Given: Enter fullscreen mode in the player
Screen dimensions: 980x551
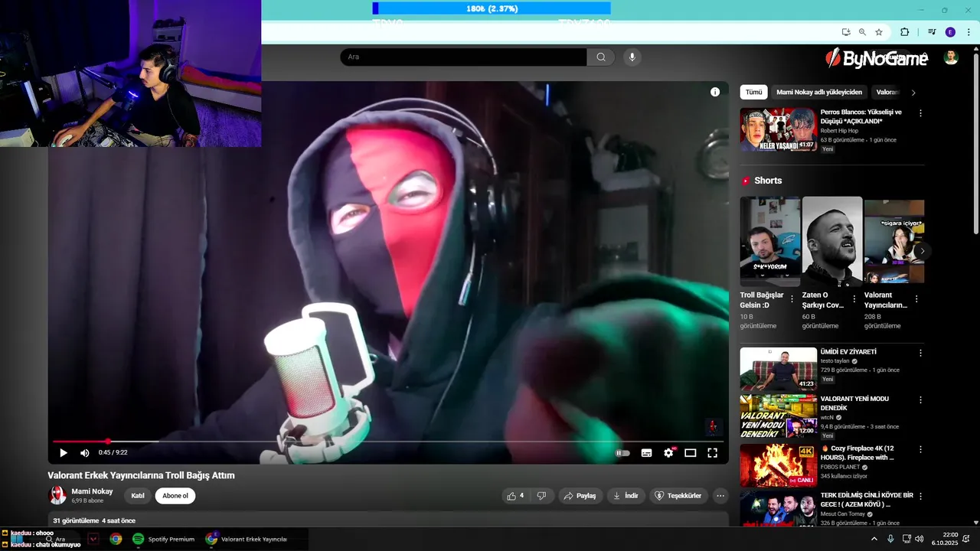Looking at the screenshot, I should (x=712, y=453).
